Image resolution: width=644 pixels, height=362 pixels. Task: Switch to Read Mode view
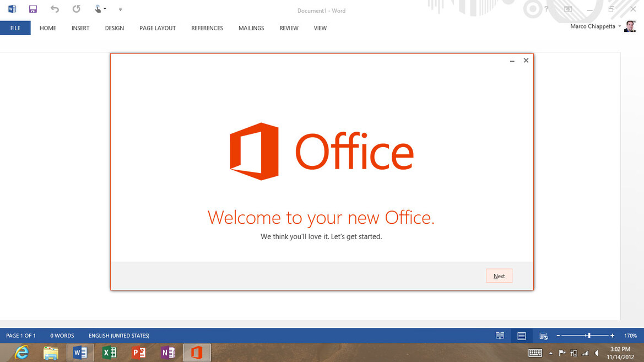500,336
